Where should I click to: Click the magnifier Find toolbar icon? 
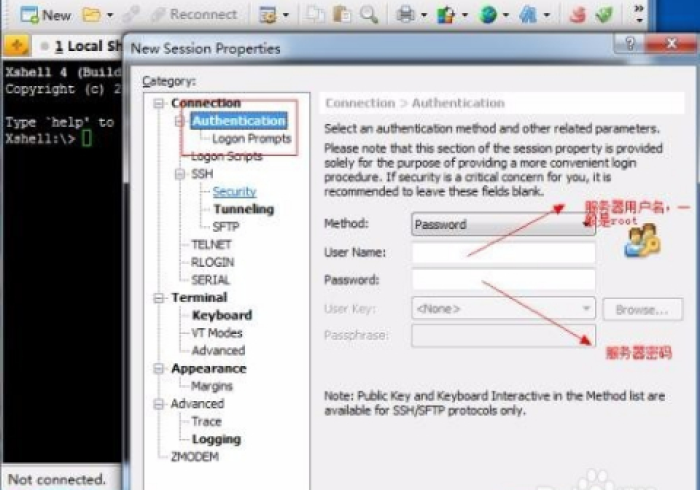click(x=369, y=15)
